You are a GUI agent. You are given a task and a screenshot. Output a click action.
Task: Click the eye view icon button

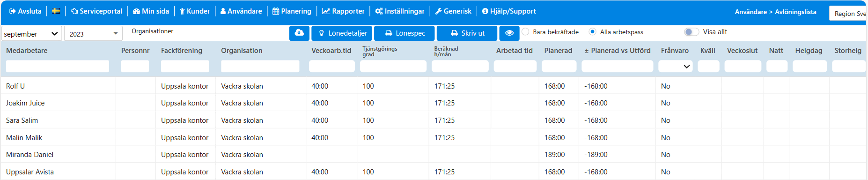509,33
